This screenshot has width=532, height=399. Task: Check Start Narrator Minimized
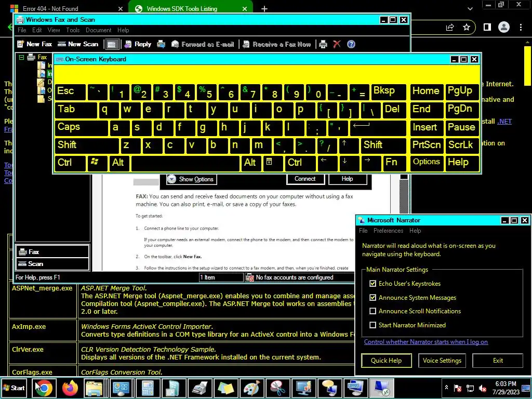[373, 325]
